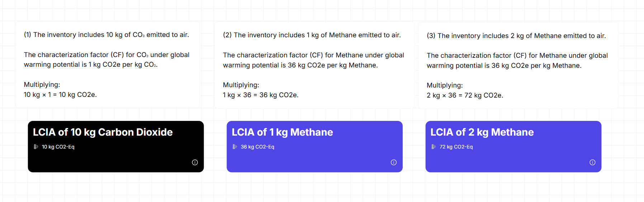
Task: Select the LCIA of 2 kg Methane title
Action: click(482, 132)
